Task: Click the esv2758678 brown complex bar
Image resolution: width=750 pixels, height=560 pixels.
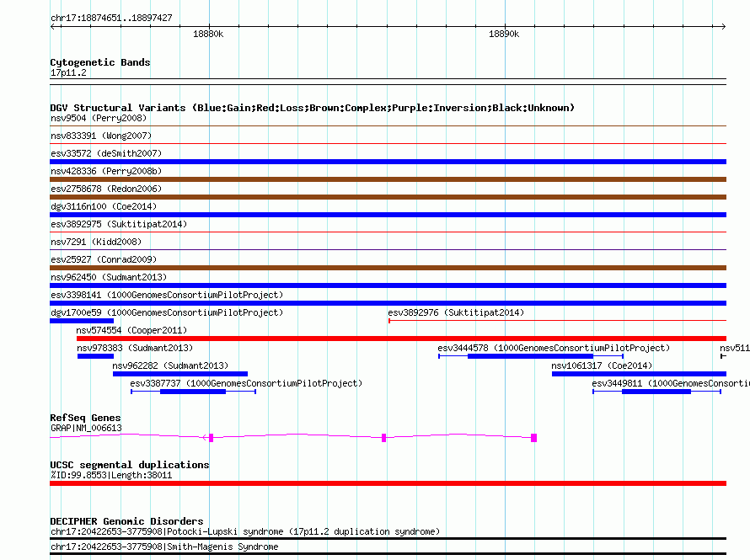Action: [388, 197]
